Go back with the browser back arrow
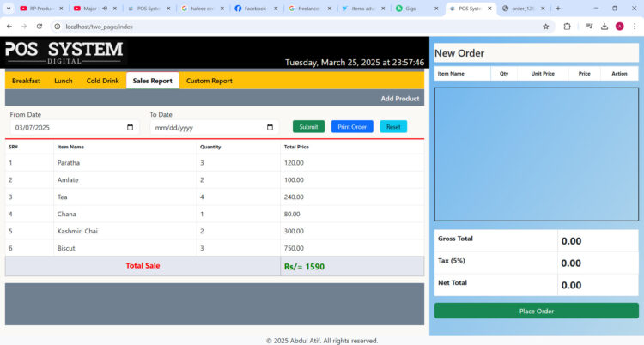Screen dimensions: 644x345 click(x=9, y=27)
